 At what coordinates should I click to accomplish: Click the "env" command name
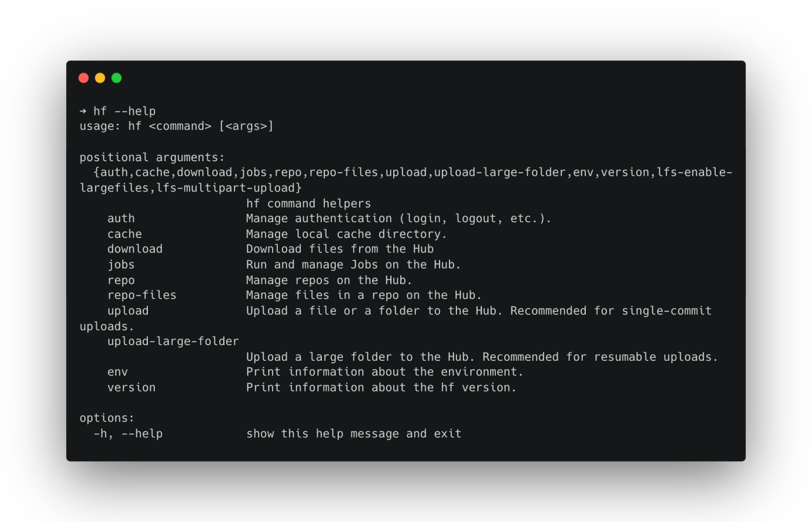(x=118, y=372)
